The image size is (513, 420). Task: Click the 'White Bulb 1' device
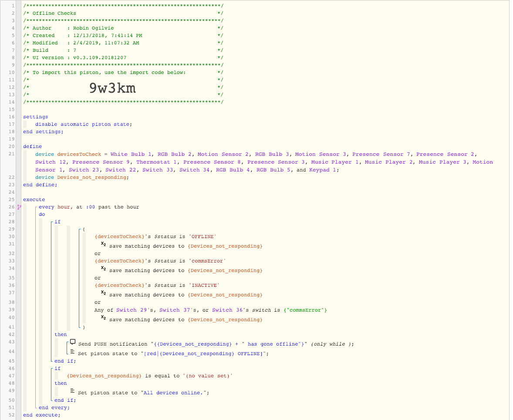click(131, 155)
